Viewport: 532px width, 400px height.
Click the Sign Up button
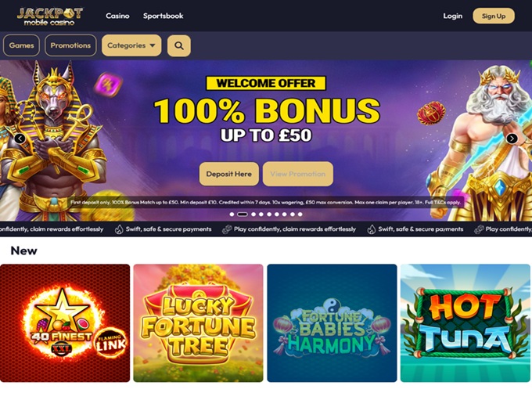tap(494, 16)
